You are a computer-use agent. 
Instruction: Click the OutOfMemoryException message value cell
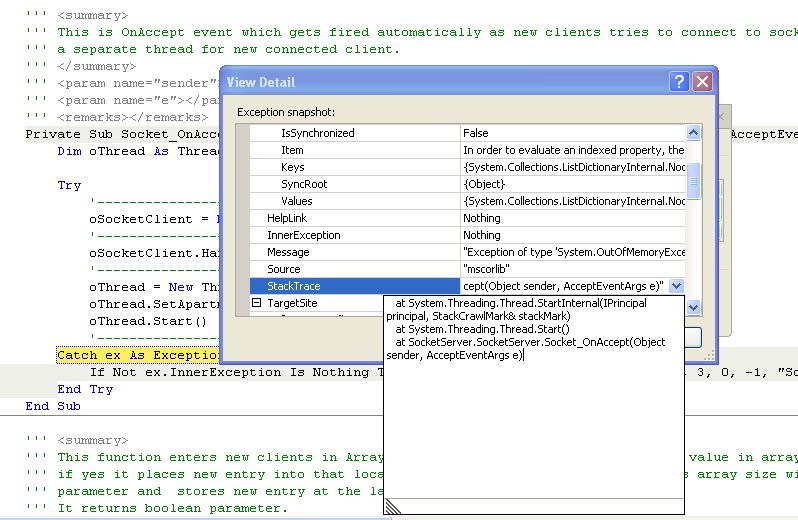pyautogui.click(x=573, y=252)
